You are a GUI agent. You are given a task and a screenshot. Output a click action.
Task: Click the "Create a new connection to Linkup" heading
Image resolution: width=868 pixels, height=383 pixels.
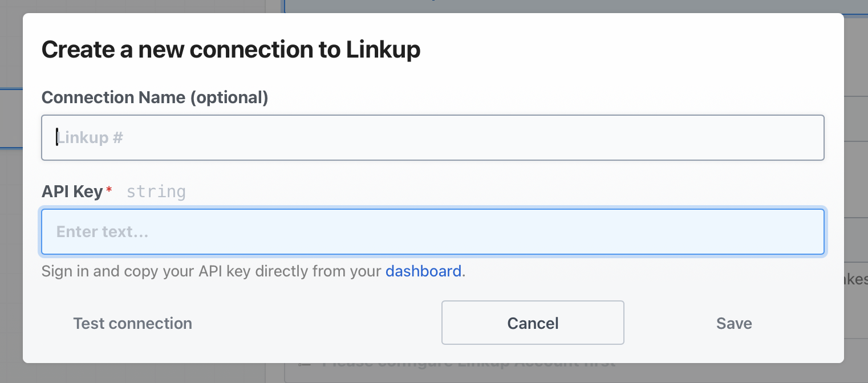coord(231,50)
